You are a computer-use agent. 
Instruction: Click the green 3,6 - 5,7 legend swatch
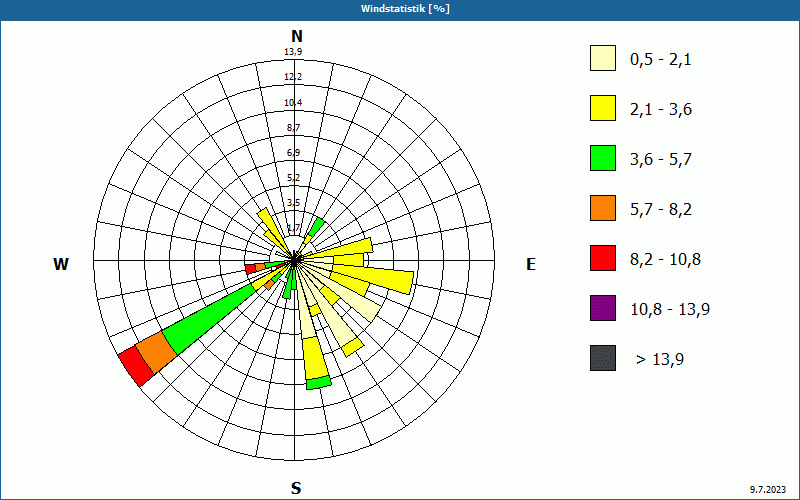point(603,158)
